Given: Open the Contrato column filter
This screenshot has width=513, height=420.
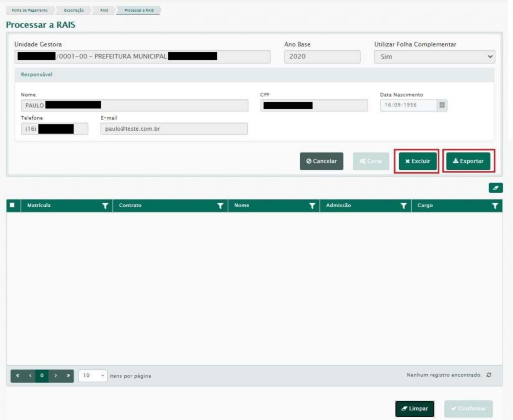Looking at the screenshot, I should 220,206.
